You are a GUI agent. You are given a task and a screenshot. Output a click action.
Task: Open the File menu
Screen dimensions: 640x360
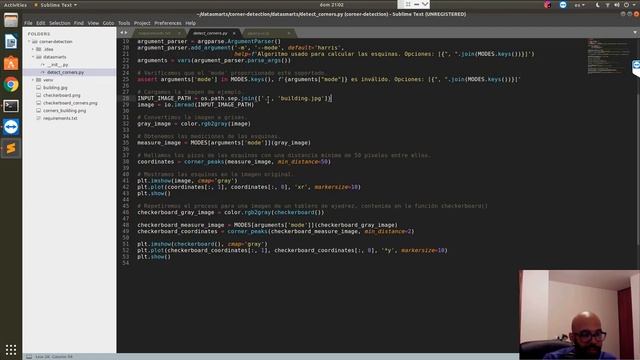pos(28,23)
